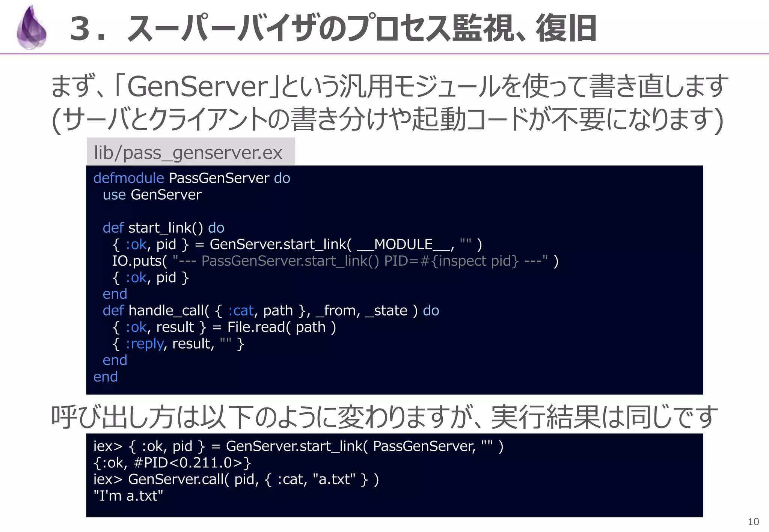Click the sentence (サーバとクライアントの書き分け
This screenshot has width=769, height=532.
click(x=388, y=120)
